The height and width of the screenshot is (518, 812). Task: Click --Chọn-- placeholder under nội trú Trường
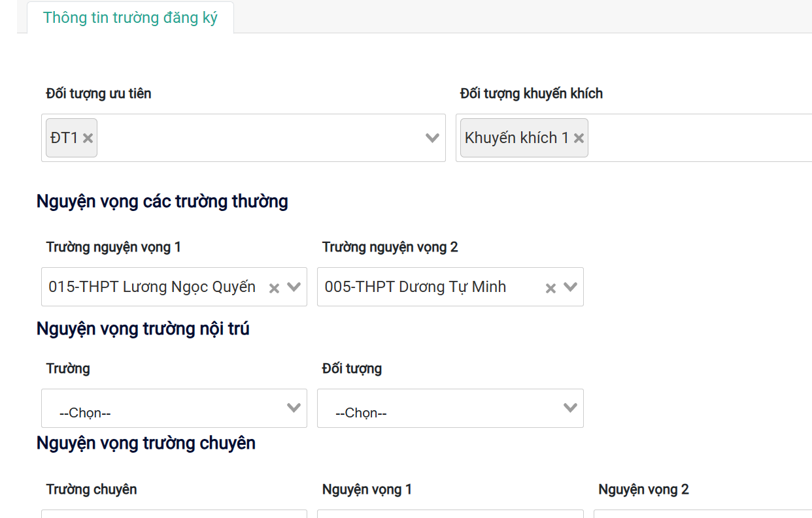coord(85,413)
